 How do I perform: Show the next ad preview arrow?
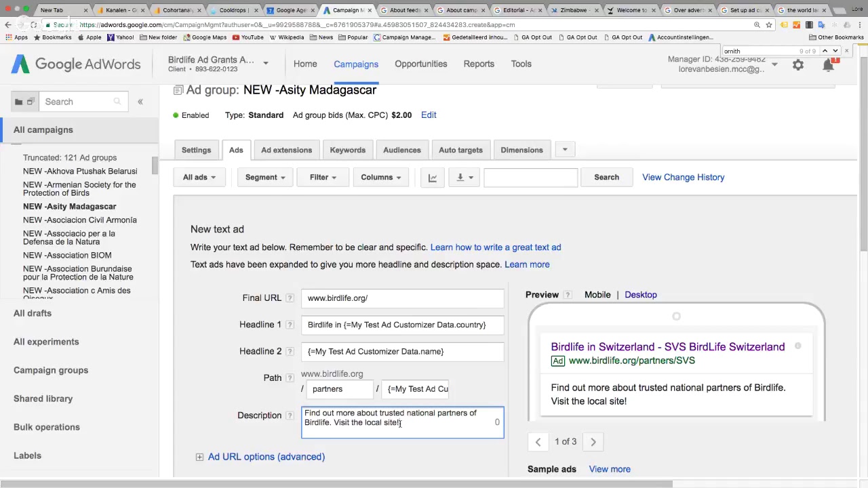coord(593,442)
